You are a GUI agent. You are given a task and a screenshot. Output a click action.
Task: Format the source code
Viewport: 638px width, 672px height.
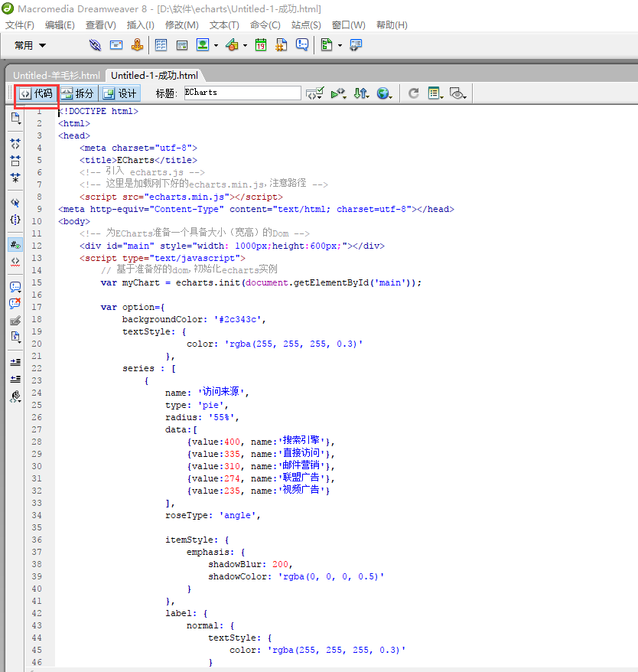pyautogui.click(x=15, y=397)
